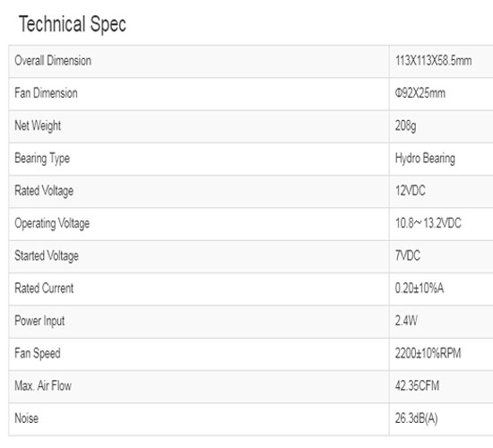
Task: Select the Operating Voltage label
Action: [x=52, y=223]
